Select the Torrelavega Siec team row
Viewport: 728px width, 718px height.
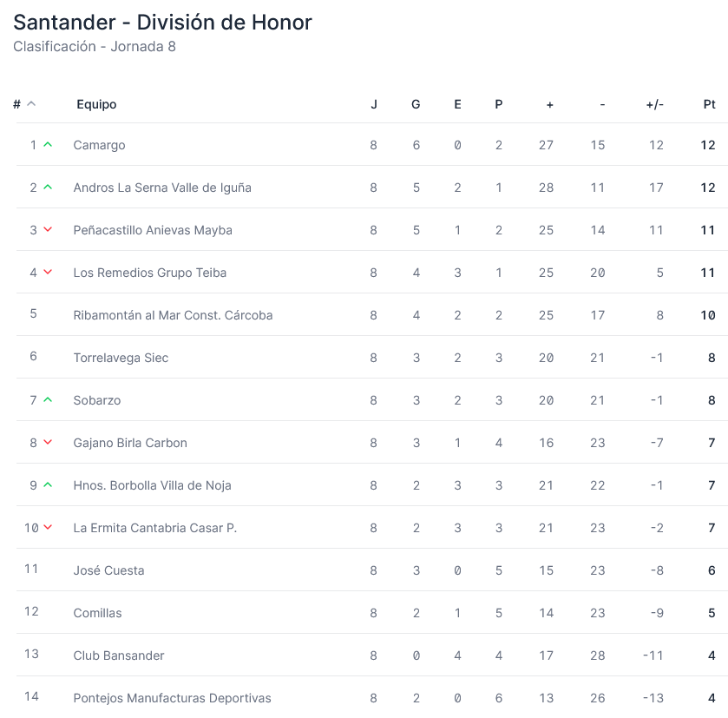121,358
